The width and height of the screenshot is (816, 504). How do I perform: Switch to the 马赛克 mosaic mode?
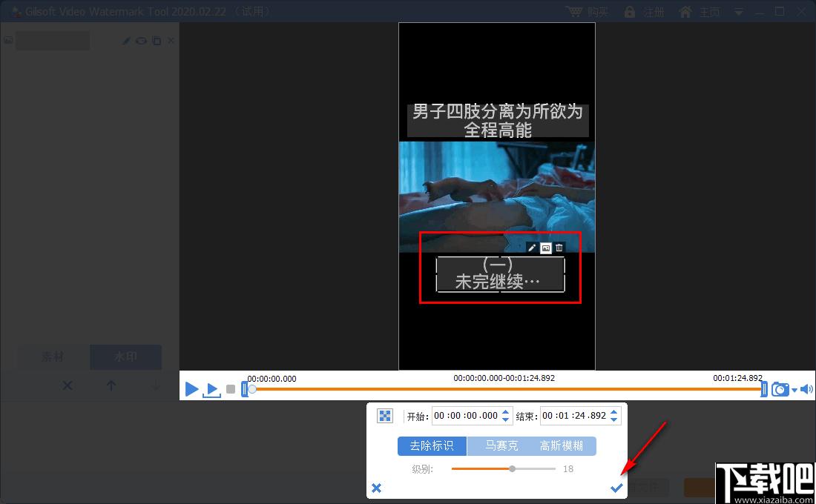tap(501, 445)
